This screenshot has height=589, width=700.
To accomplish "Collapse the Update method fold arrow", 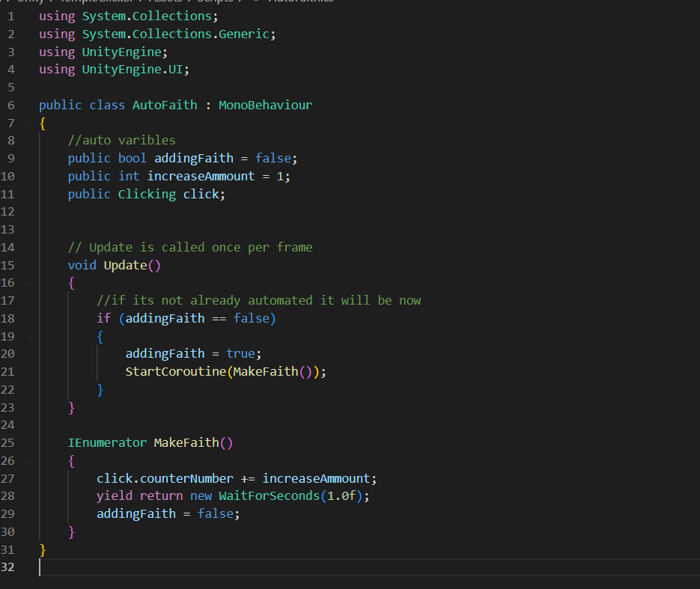I will 28,283.
